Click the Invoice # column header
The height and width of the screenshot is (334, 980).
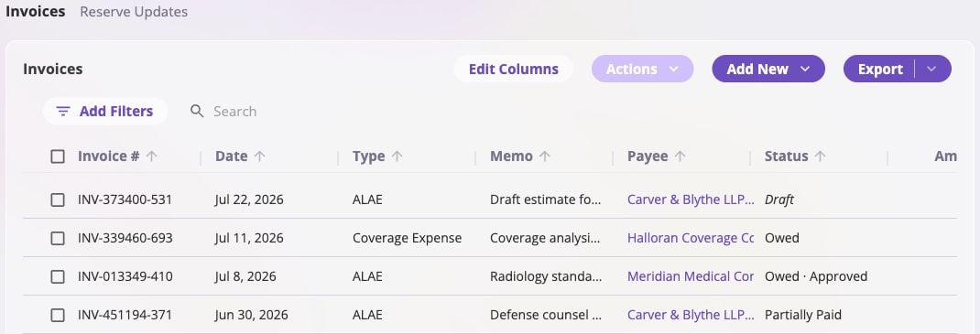pos(109,156)
